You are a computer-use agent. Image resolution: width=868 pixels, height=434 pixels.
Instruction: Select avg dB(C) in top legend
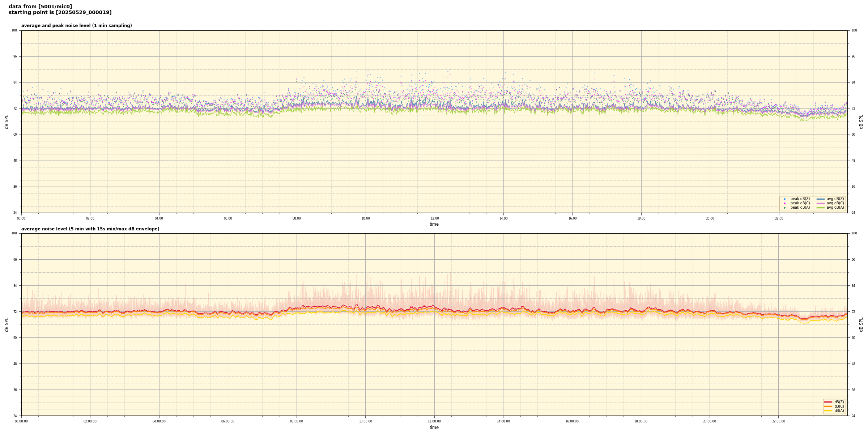tap(835, 203)
